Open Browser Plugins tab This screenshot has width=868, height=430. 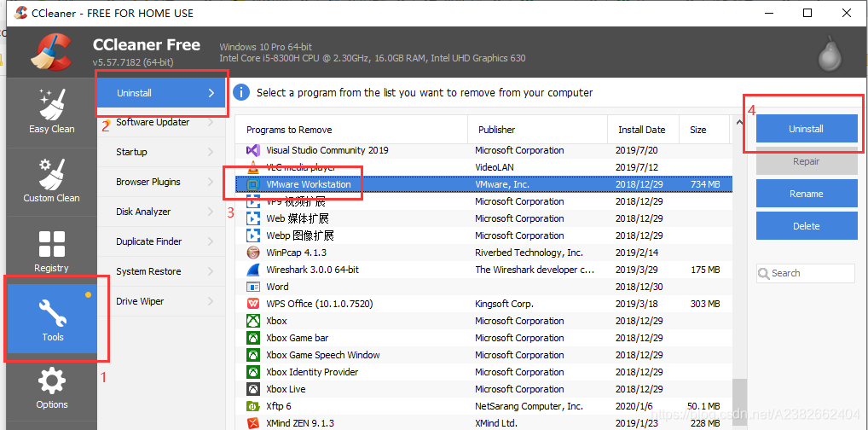coord(161,182)
